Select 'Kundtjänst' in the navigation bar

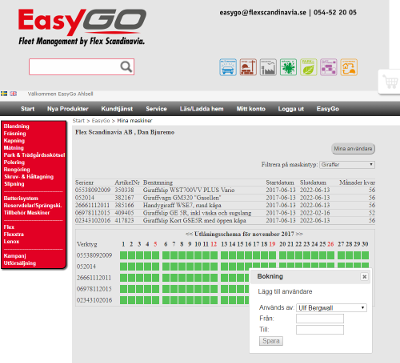coord(117,109)
